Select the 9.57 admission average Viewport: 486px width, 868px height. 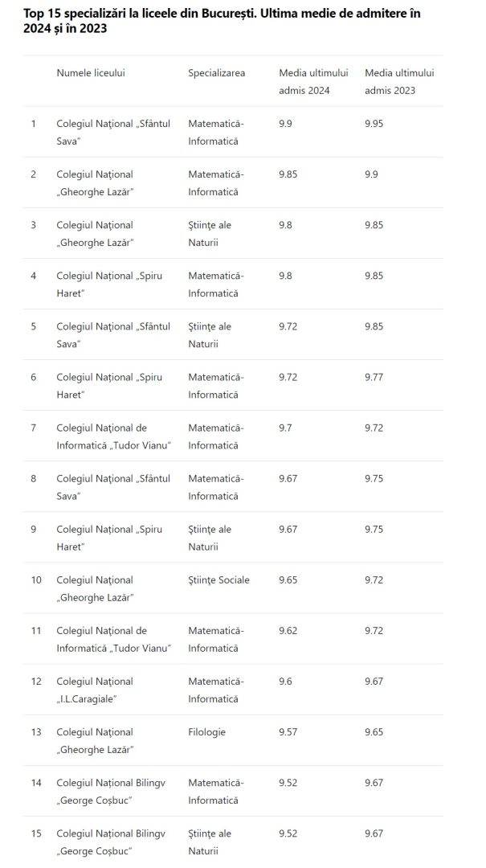(288, 731)
